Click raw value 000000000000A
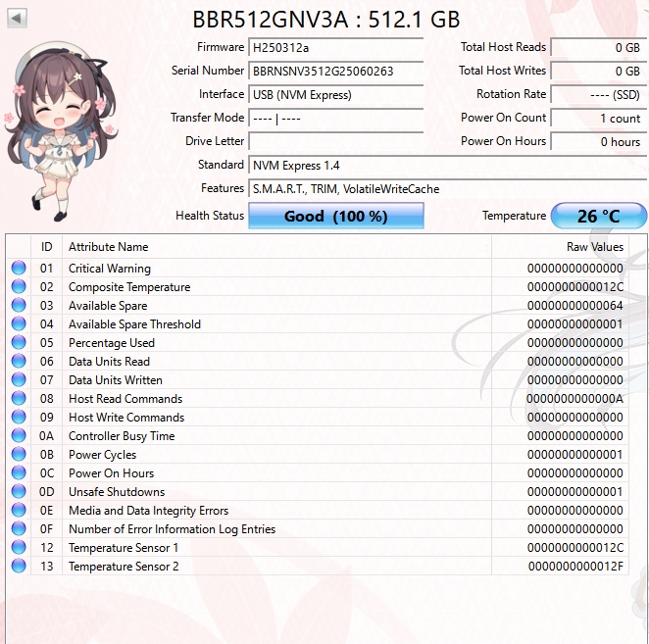 tap(574, 399)
